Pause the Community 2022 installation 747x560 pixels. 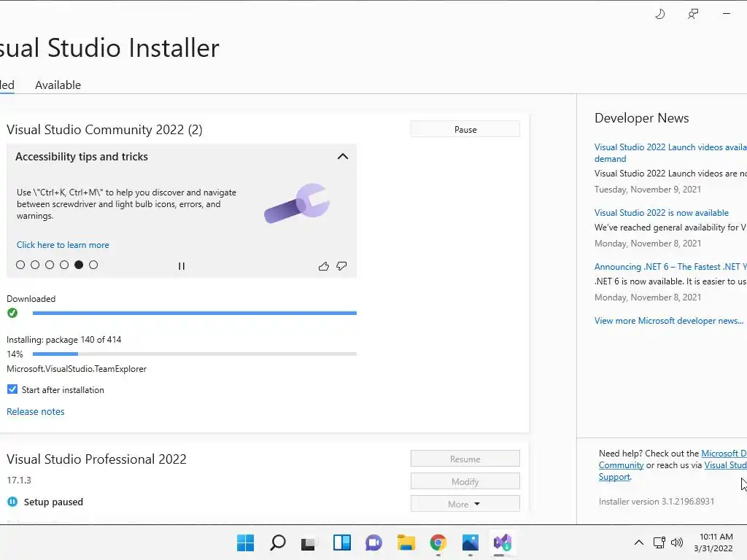pyautogui.click(x=465, y=129)
